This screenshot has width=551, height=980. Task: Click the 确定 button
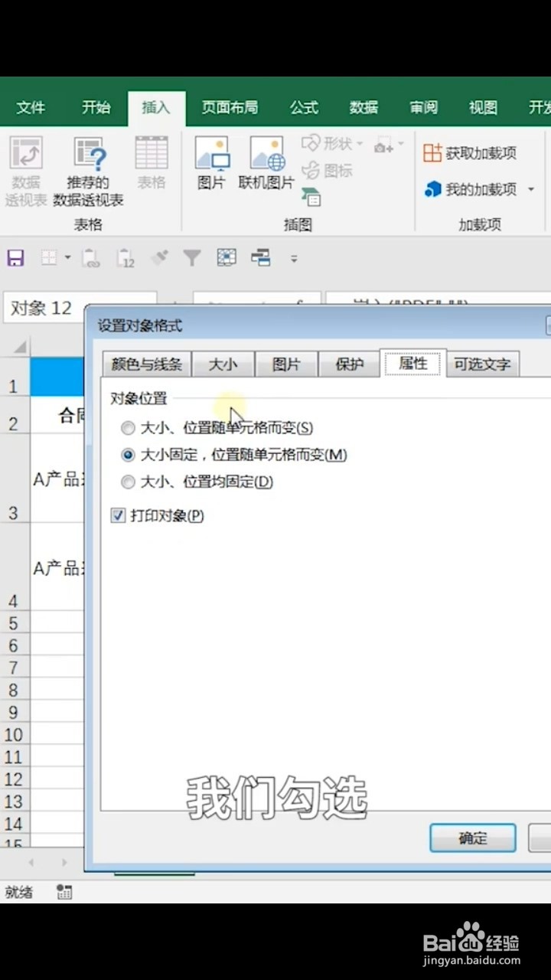[x=473, y=838]
